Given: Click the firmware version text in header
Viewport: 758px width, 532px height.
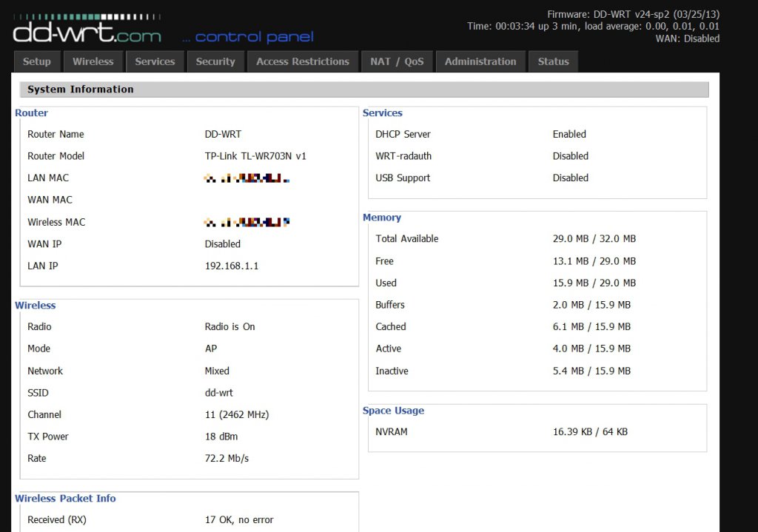Looking at the screenshot, I should click(x=633, y=14).
